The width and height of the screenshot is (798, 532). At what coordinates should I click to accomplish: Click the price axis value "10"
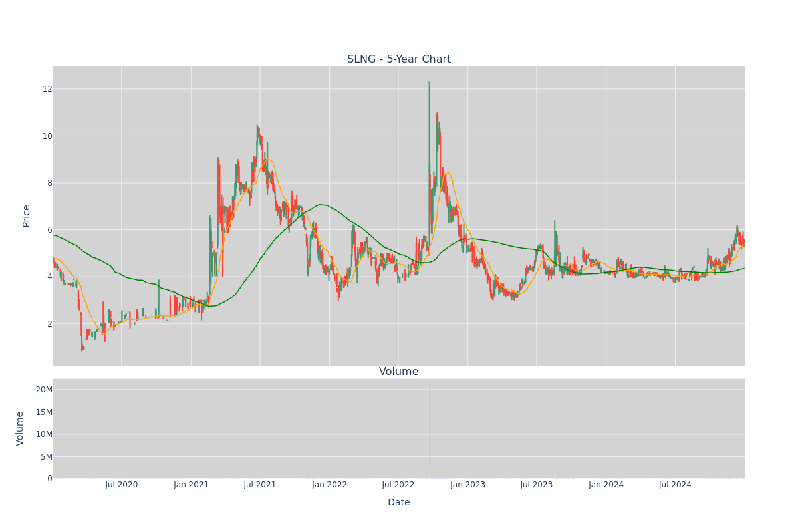point(47,136)
